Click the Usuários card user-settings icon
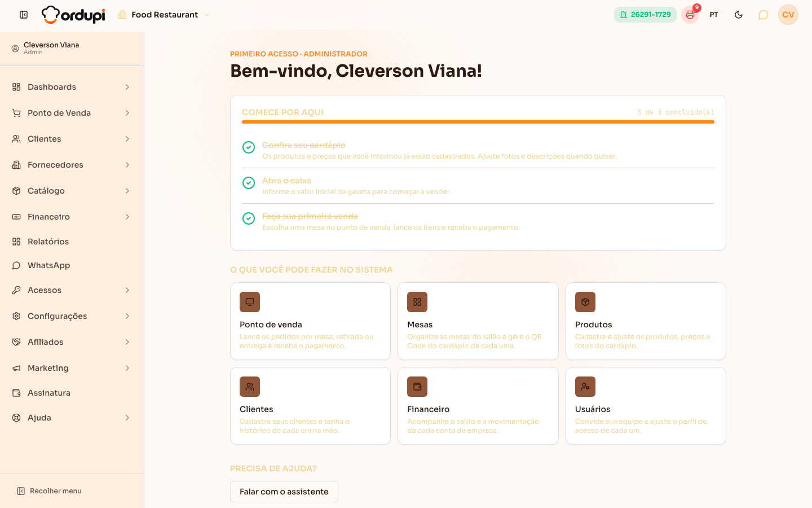The height and width of the screenshot is (508, 812). point(585,387)
